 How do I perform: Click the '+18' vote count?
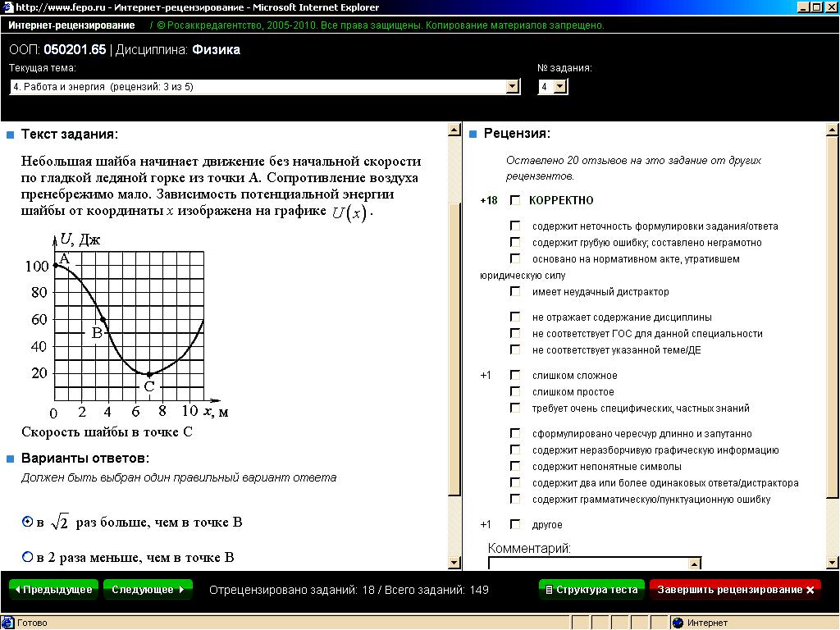489,200
